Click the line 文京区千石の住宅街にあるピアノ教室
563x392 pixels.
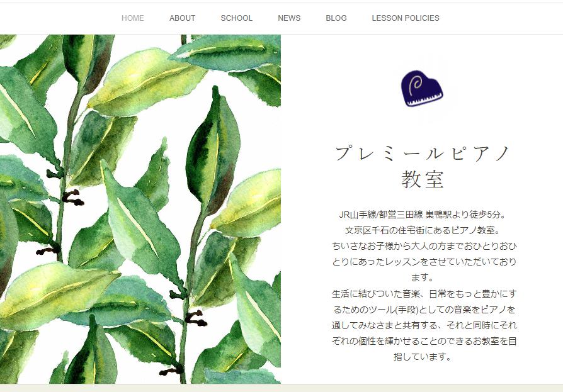pyautogui.click(x=423, y=231)
